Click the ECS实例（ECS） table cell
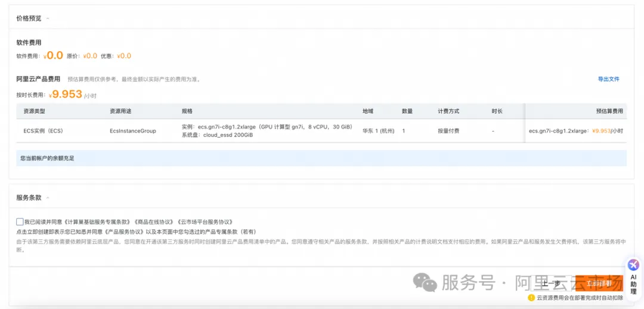This screenshot has height=309, width=644. coord(43,131)
